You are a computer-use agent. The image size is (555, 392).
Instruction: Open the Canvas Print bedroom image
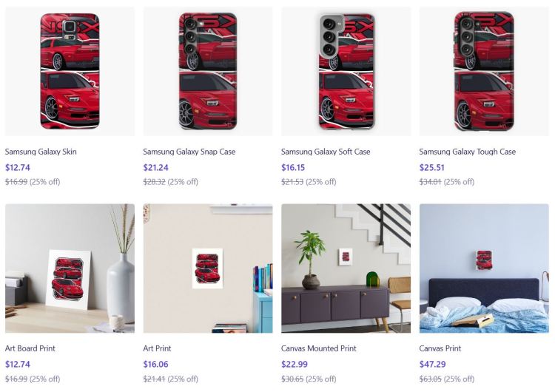pos(484,268)
